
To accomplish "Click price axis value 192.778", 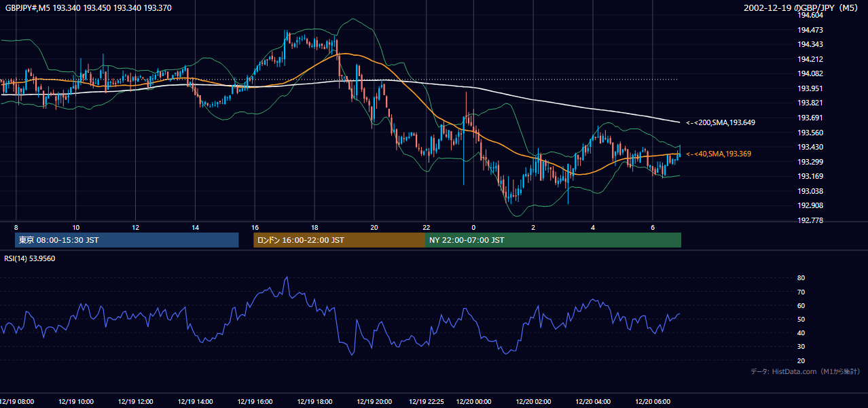I will 810,220.
